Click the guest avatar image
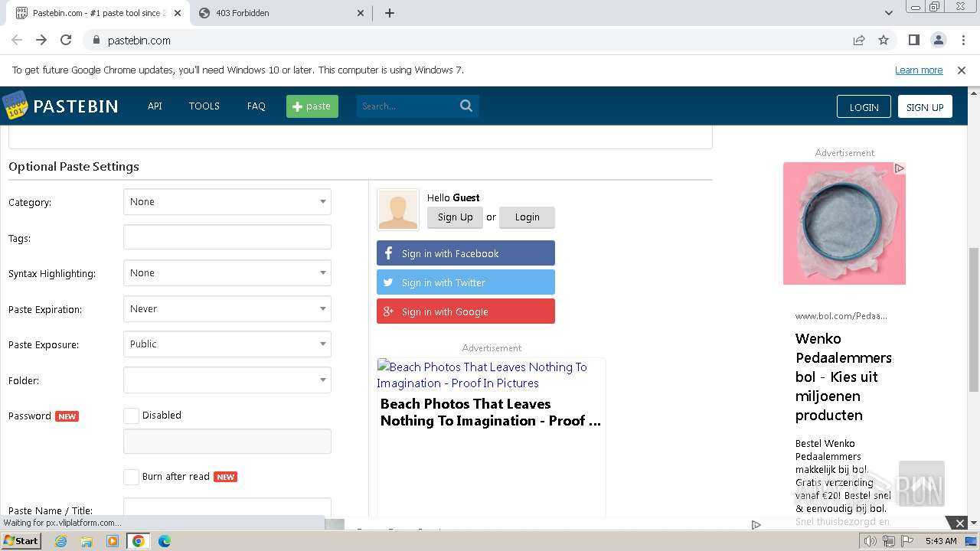The width and height of the screenshot is (980, 551). (398, 210)
